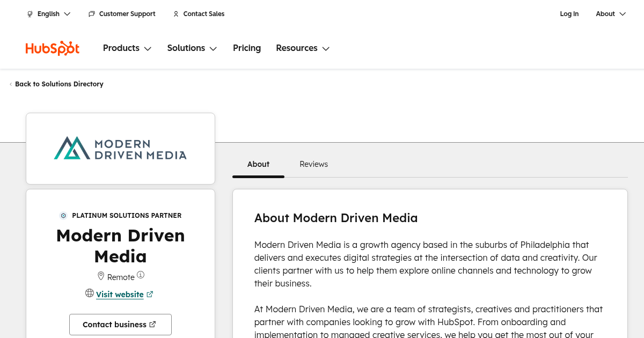The image size is (644, 338).
Task: Click the person icon beside Contact Sales
Action: [176, 14]
